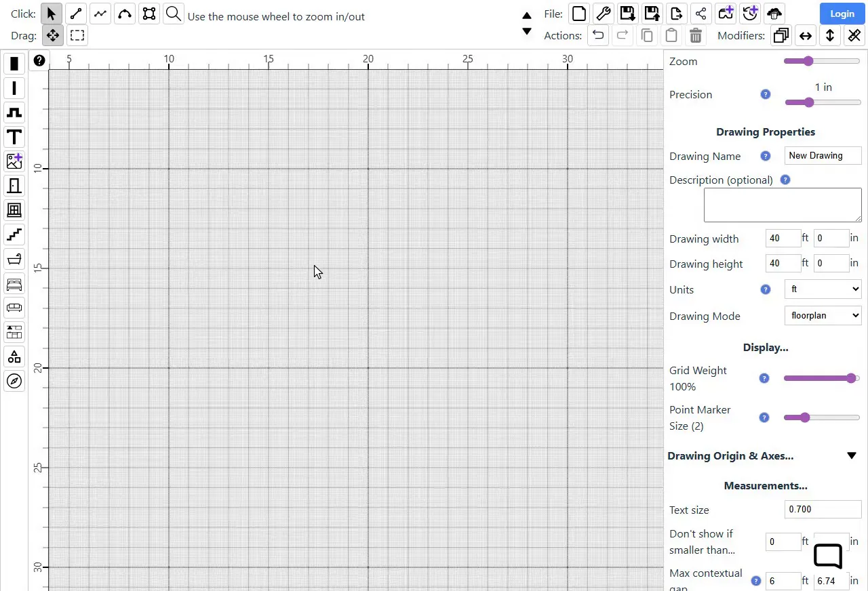The width and height of the screenshot is (868, 591).
Task: Choose the polyline drawing tool
Action: tap(100, 14)
